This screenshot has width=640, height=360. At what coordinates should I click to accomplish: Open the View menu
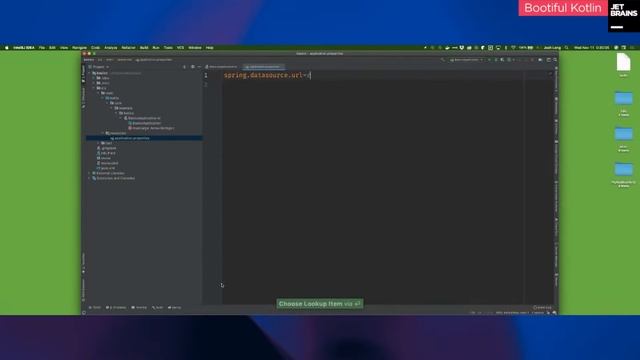pos(64,48)
